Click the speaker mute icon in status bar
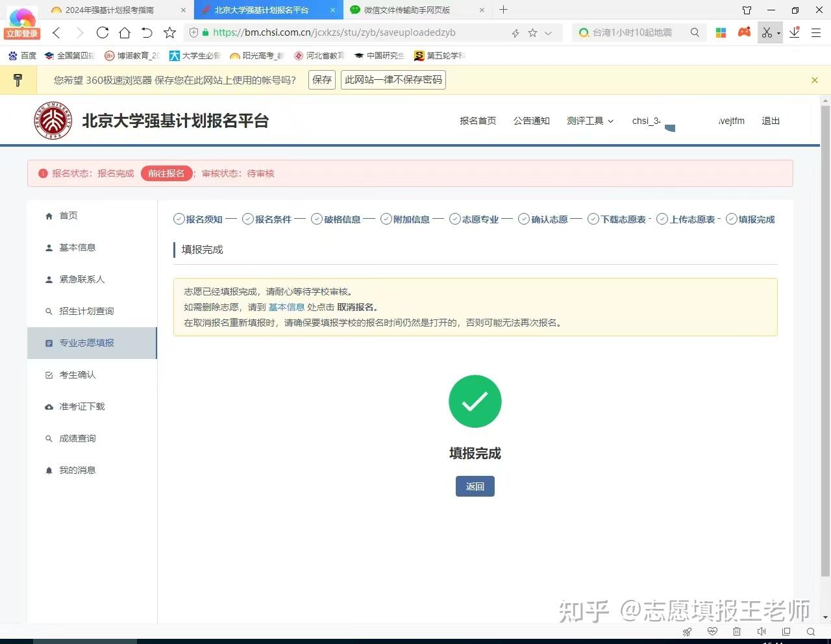The width and height of the screenshot is (831, 644). click(x=762, y=632)
